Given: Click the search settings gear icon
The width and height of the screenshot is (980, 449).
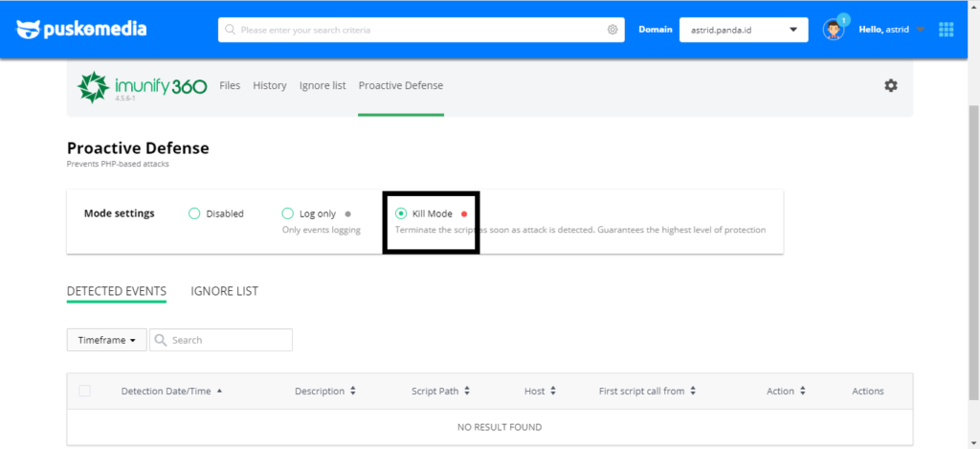Looking at the screenshot, I should point(612,30).
